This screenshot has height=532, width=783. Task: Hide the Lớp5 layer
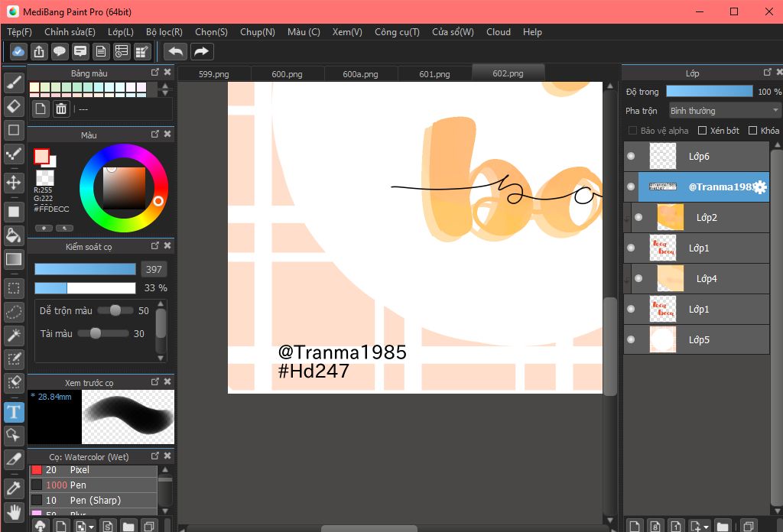pyautogui.click(x=631, y=339)
